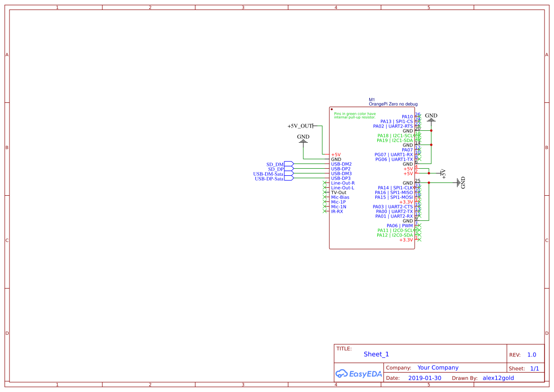
Task: Click the alex12gold Drawn By name
Action: pyautogui.click(x=498, y=378)
